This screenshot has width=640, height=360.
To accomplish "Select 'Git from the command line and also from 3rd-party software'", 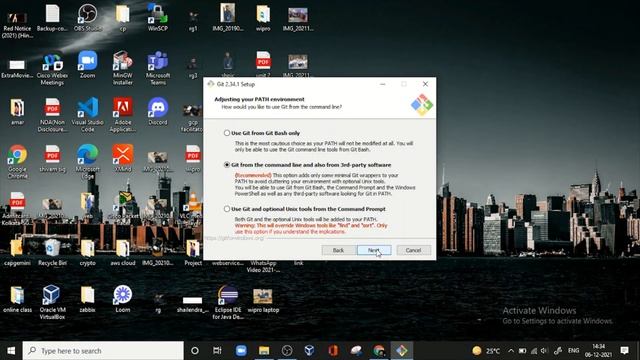I will 227,165.
